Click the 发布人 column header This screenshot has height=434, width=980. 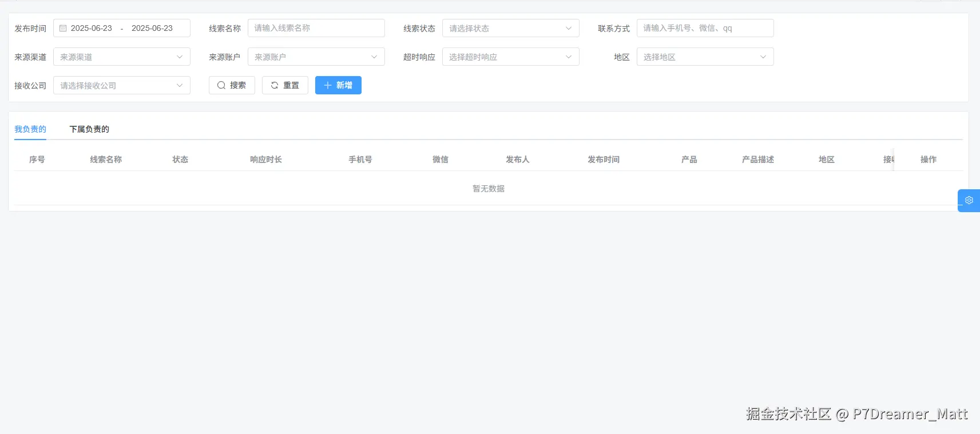coord(518,160)
